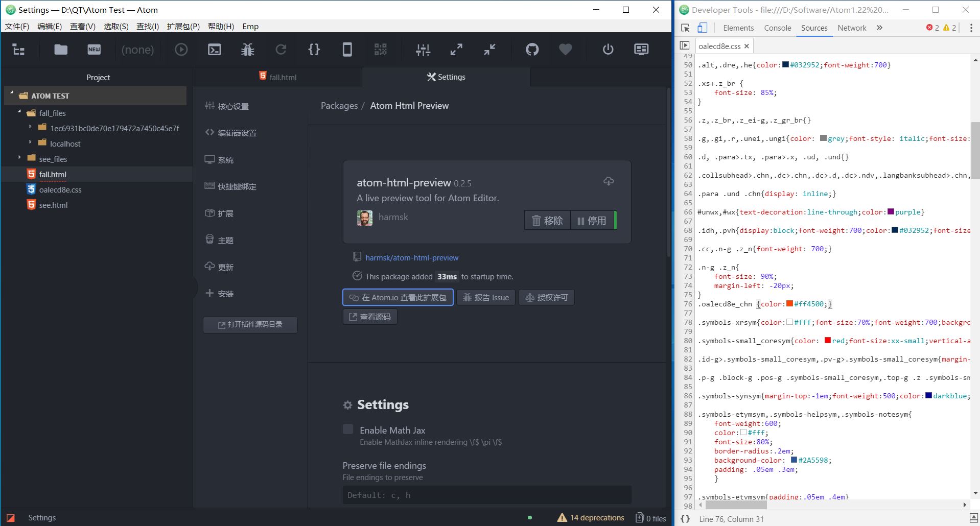Click the shrink compress arrows icon
The width and height of the screenshot is (980, 526).
click(489, 50)
